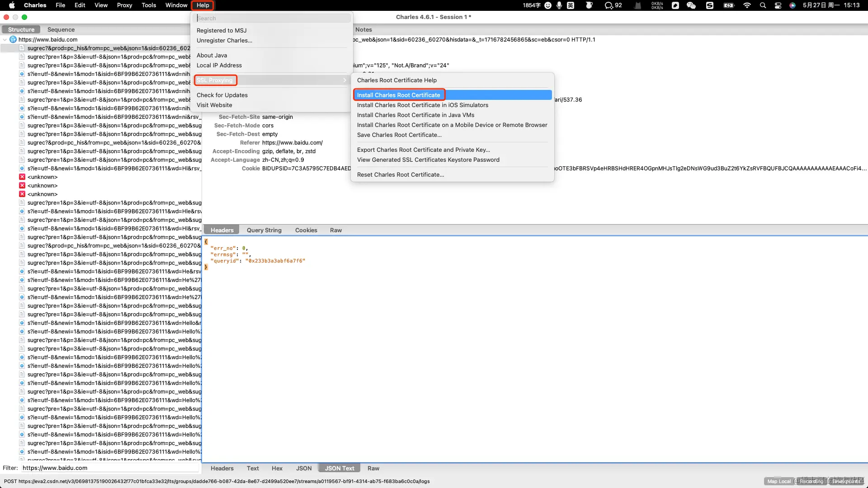Click the globe icon beside https://www.baidu.com
This screenshot has width=868, height=488.
[x=13, y=39]
